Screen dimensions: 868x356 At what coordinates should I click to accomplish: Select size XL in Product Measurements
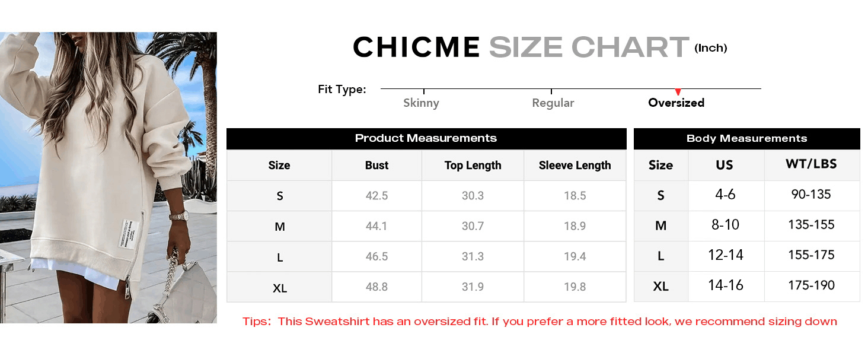(280, 288)
